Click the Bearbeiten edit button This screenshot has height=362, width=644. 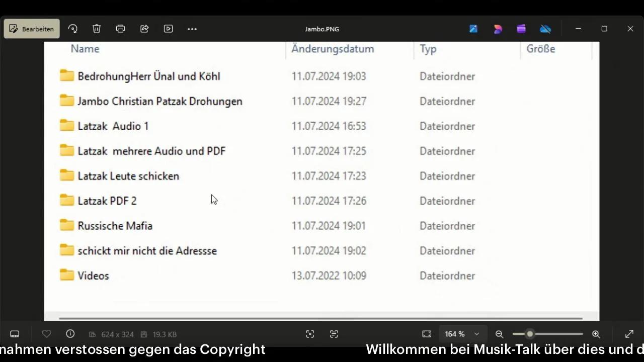(32, 29)
